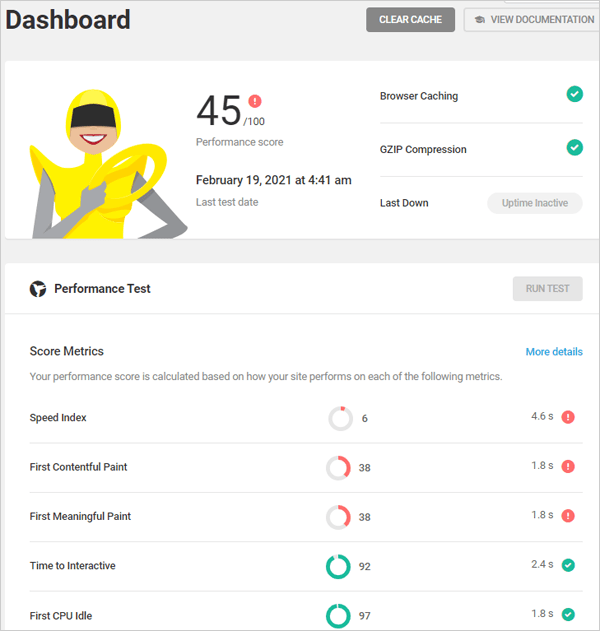Select the First CPU Idle label
Screen dimensions: 600x631
pyautogui.click(x=61, y=616)
